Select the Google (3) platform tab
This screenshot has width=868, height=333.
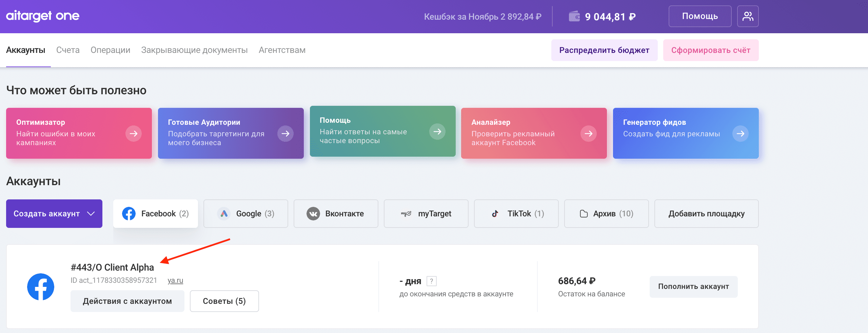(246, 214)
